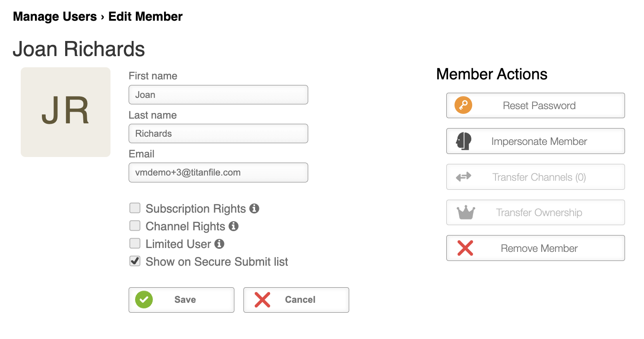Click the orange key Reset Password icon
Viewport: 644px width, 339px height.
(x=463, y=105)
